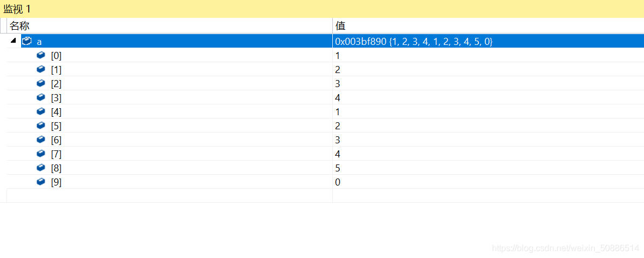Select the [2] element name
This screenshot has height=258, width=644.
point(56,83)
